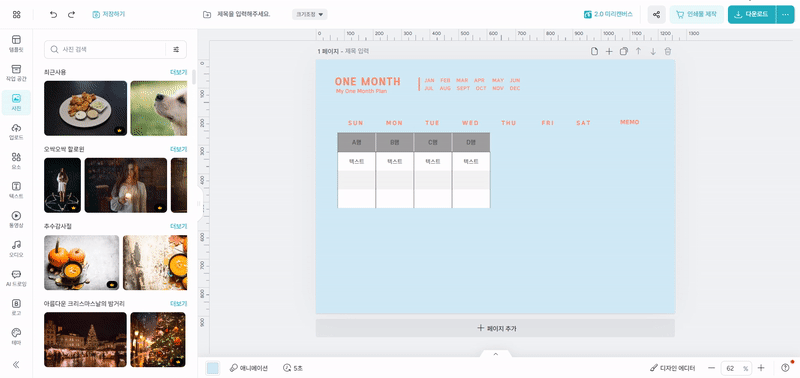Select the white dog photo
This screenshot has height=378, width=800.
coord(159,108)
